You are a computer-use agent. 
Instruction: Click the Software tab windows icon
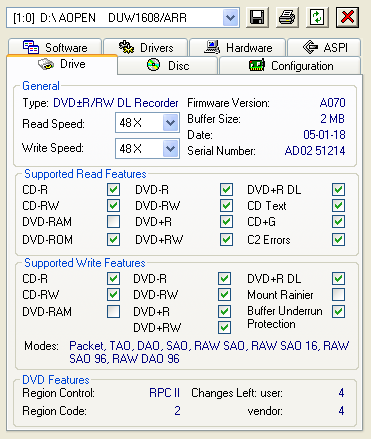tap(31, 47)
